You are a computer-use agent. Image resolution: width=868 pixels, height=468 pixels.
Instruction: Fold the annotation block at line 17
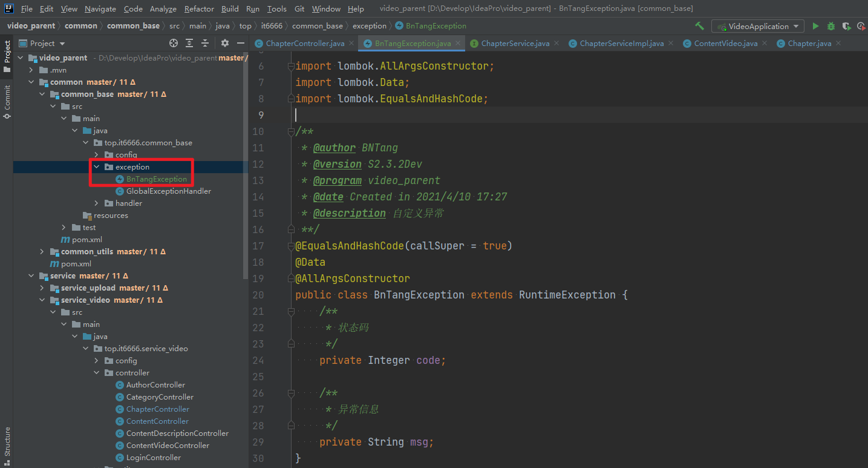(x=292, y=246)
